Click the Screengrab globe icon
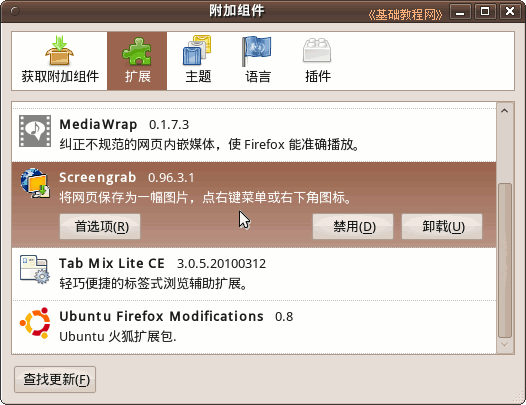 pyautogui.click(x=35, y=184)
